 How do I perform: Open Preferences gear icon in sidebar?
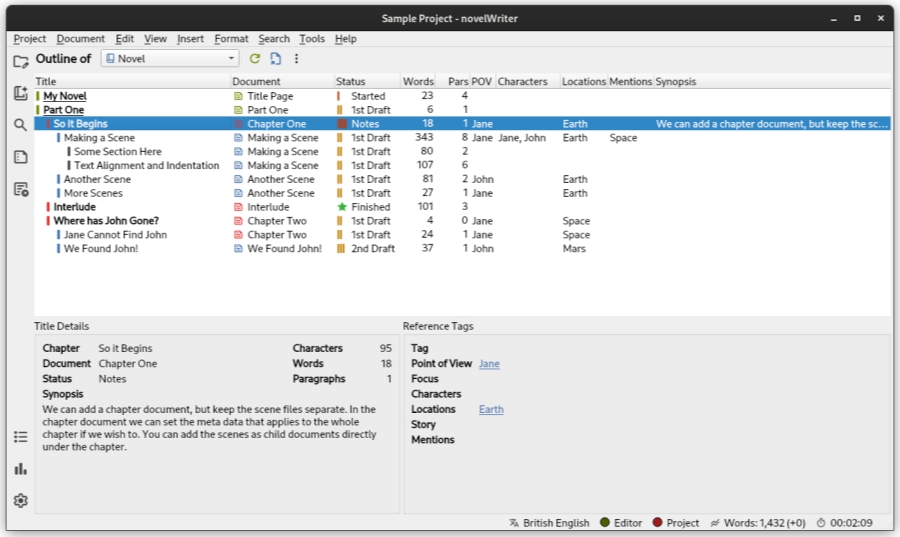(20, 501)
